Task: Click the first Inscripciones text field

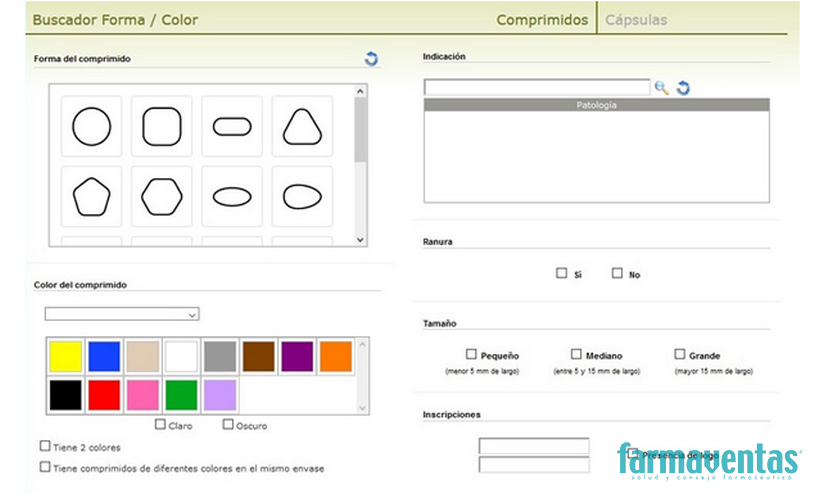Action: tap(534, 446)
